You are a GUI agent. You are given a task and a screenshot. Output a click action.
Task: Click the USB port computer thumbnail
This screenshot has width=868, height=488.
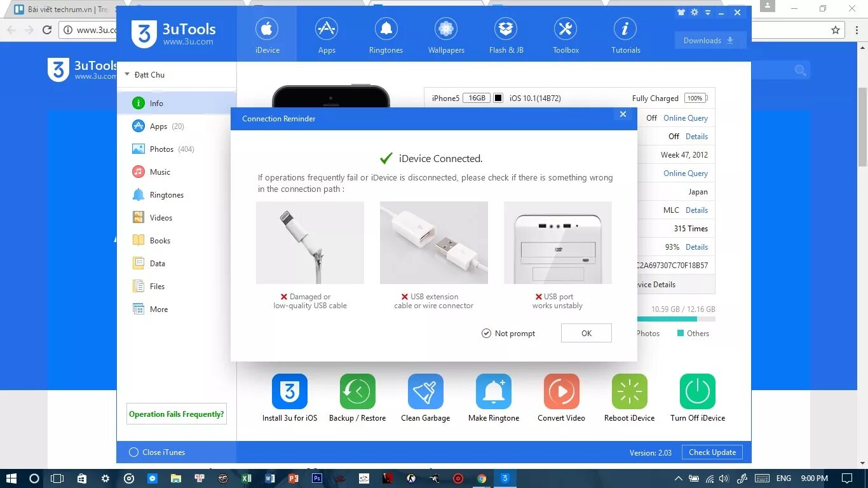(x=558, y=243)
